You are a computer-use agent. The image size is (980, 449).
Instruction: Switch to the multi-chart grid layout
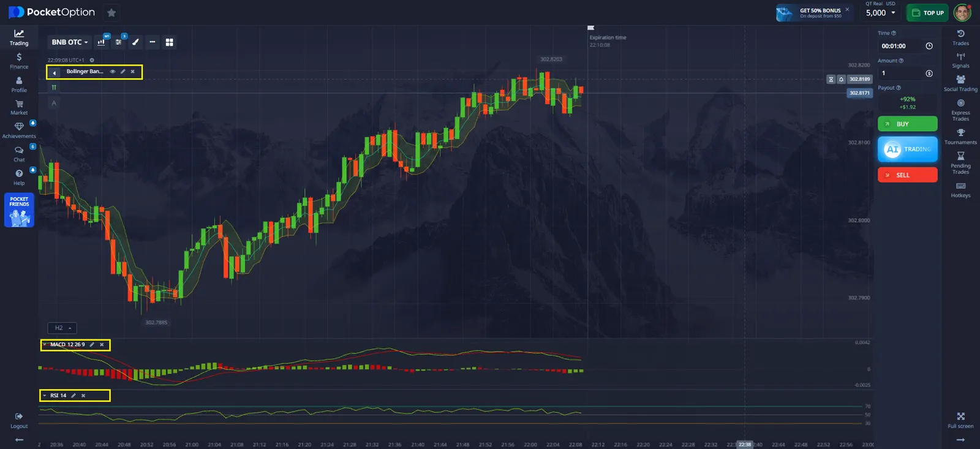coord(169,42)
